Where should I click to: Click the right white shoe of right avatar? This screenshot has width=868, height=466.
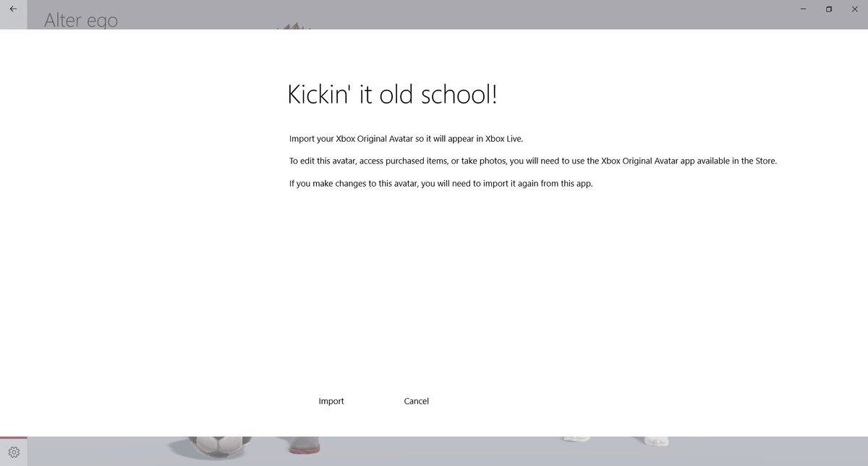coord(658,439)
